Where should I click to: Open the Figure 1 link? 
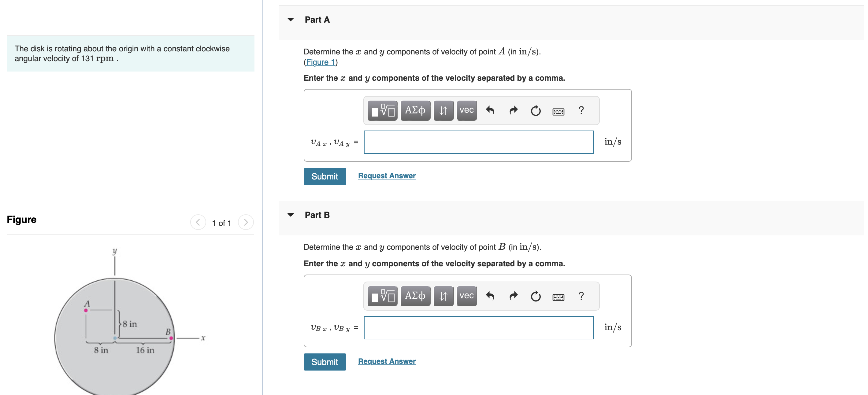tap(321, 62)
